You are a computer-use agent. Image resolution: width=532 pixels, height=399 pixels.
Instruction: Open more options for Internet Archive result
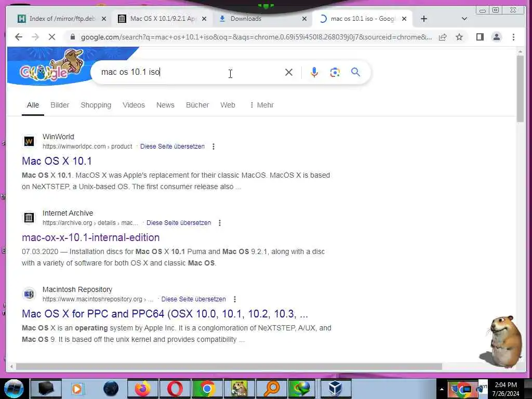tap(220, 223)
